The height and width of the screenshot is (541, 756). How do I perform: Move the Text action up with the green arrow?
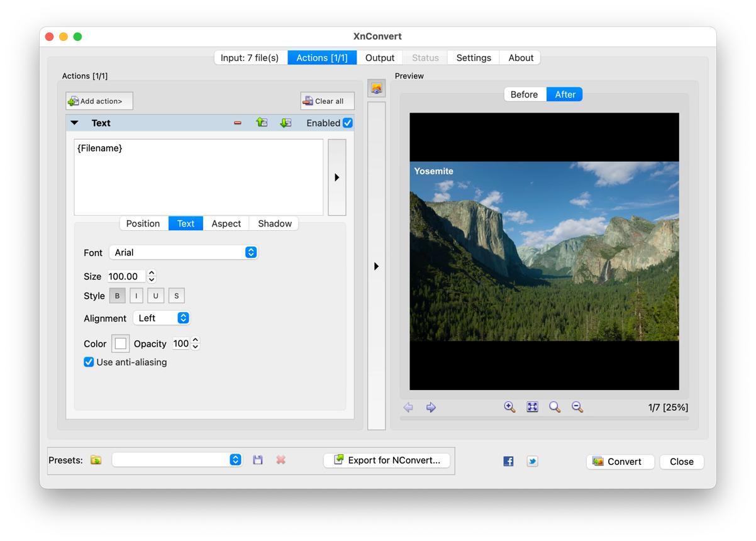(262, 123)
